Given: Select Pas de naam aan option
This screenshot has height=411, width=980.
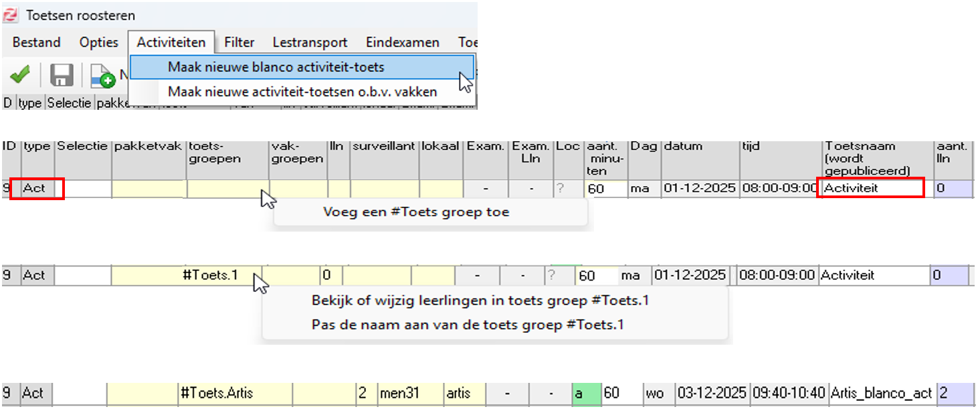Looking at the screenshot, I should [467, 325].
